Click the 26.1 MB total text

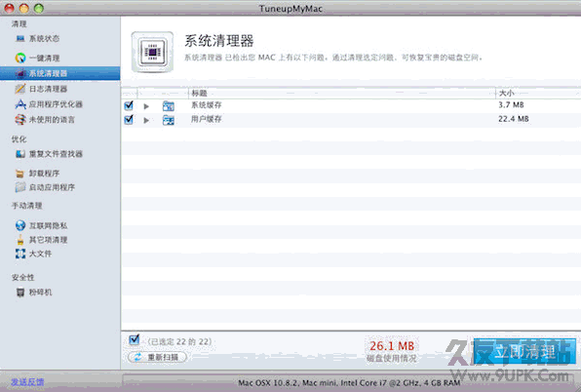coord(392,346)
